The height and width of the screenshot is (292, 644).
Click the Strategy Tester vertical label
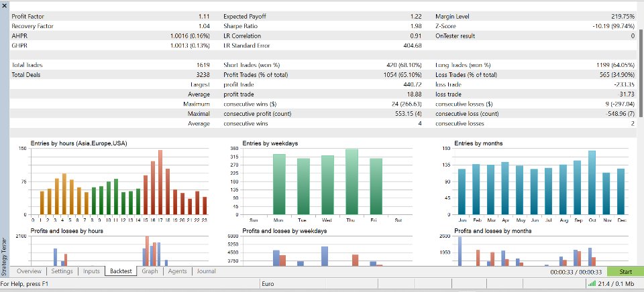[5, 257]
